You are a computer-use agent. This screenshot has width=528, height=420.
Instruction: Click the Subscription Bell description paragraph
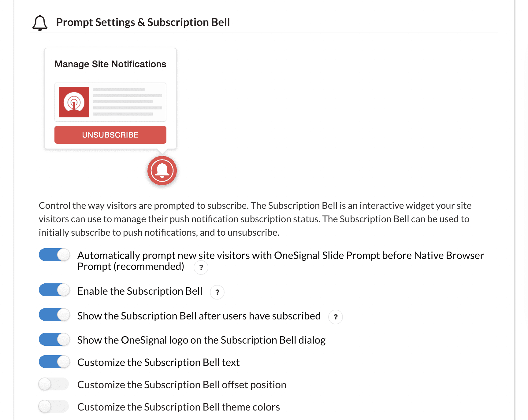click(254, 219)
